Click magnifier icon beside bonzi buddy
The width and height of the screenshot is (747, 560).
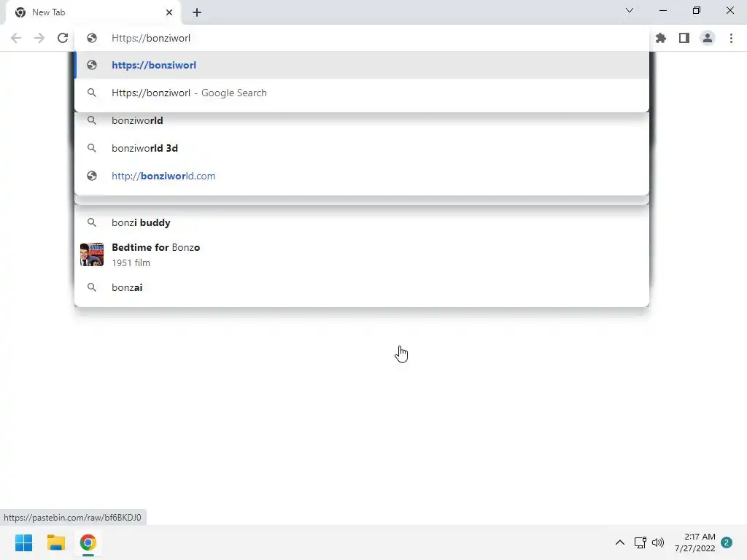[92, 222]
